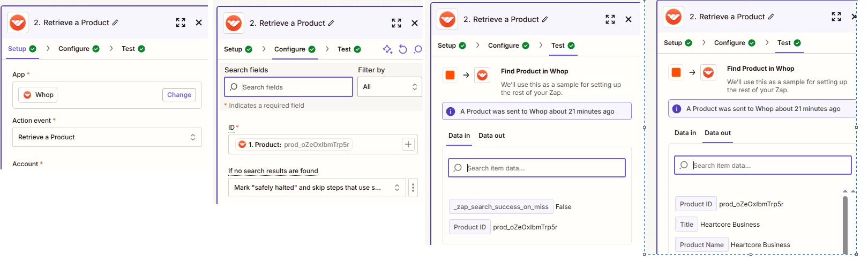Click scroll up arrow in fourth panel

coord(845,191)
